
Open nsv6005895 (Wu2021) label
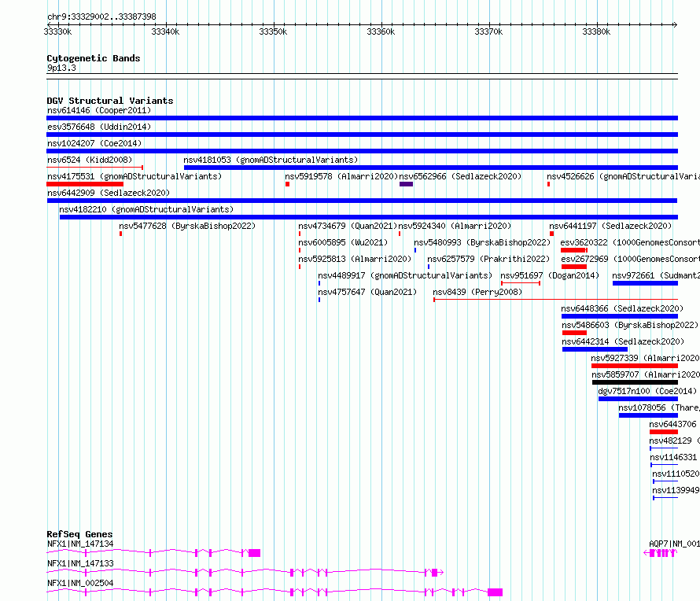[343, 242]
